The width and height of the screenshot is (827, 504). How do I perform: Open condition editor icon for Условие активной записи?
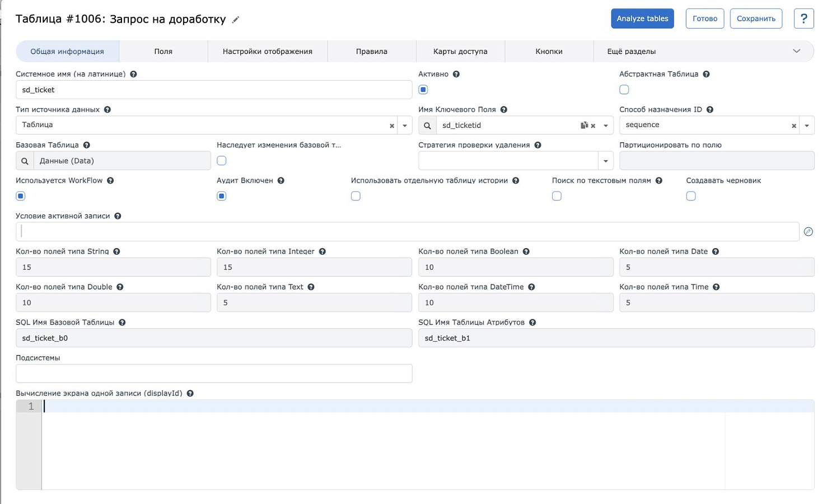[x=808, y=231]
